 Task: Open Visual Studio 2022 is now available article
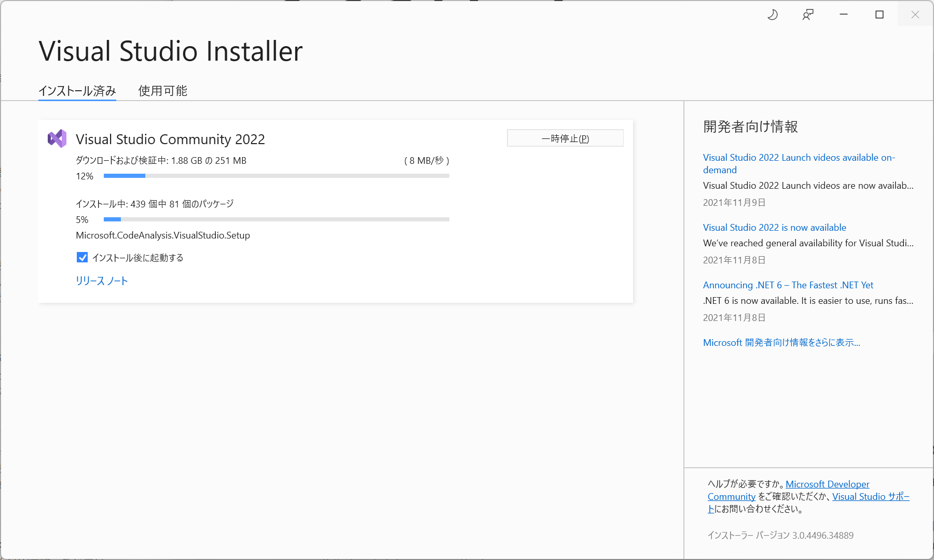click(775, 227)
